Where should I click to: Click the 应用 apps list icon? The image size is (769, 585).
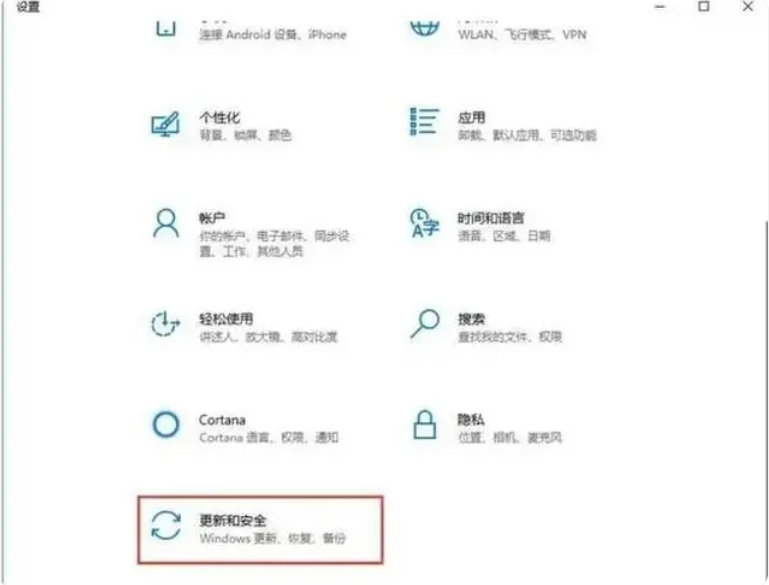(x=424, y=122)
